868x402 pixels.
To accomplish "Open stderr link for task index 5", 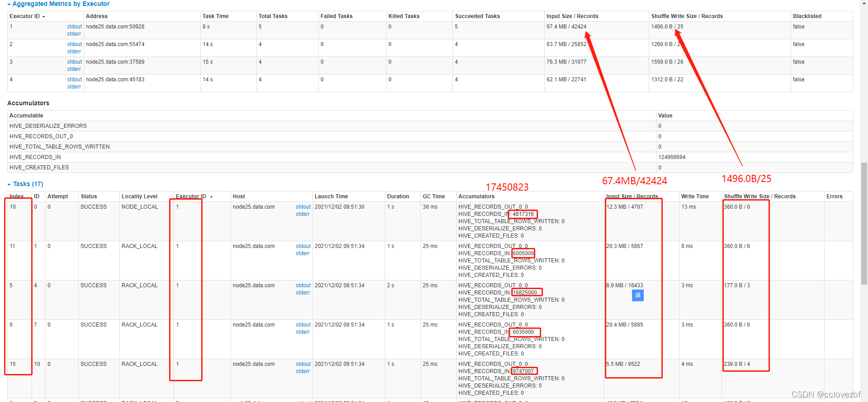I will (x=303, y=293).
